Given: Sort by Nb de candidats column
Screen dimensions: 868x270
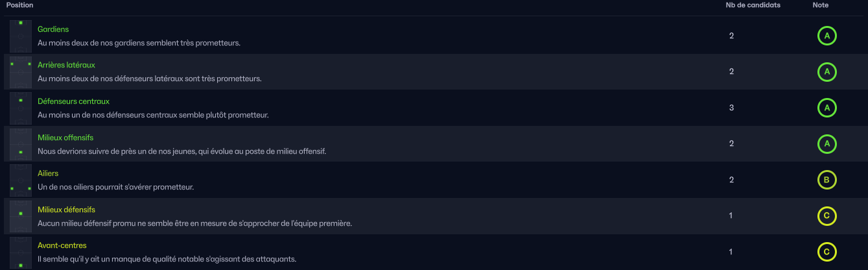Looking at the screenshot, I should tap(753, 5).
